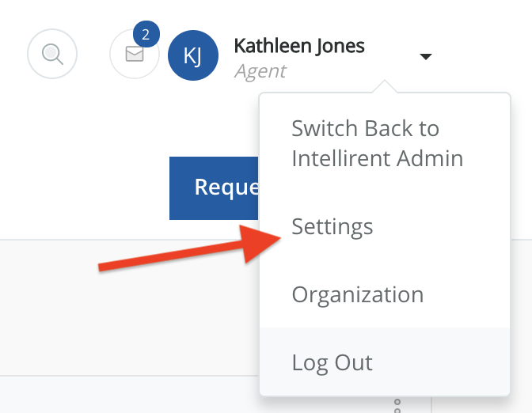Go to the Organization page
This screenshot has height=413, width=532.
358,295
